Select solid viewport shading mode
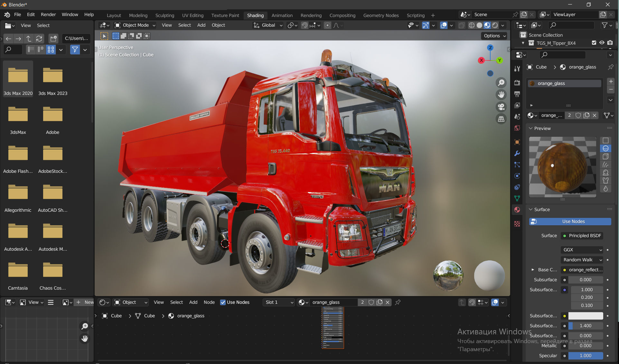The height and width of the screenshot is (364, 619). 479,25
